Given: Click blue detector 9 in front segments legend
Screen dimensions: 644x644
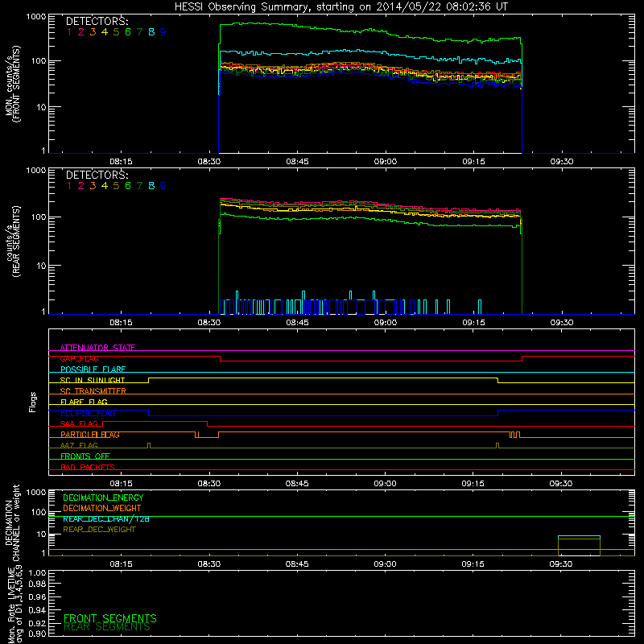Looking at the screenshot, I should (163, 32).
